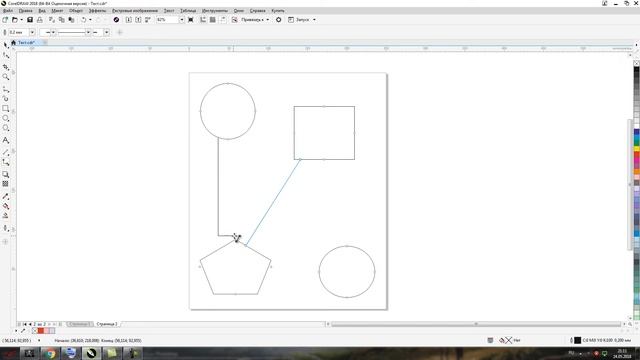The width and height of the screenshot is (640, 360).
Task: Go to the first page button
Action: click(24, 324)
